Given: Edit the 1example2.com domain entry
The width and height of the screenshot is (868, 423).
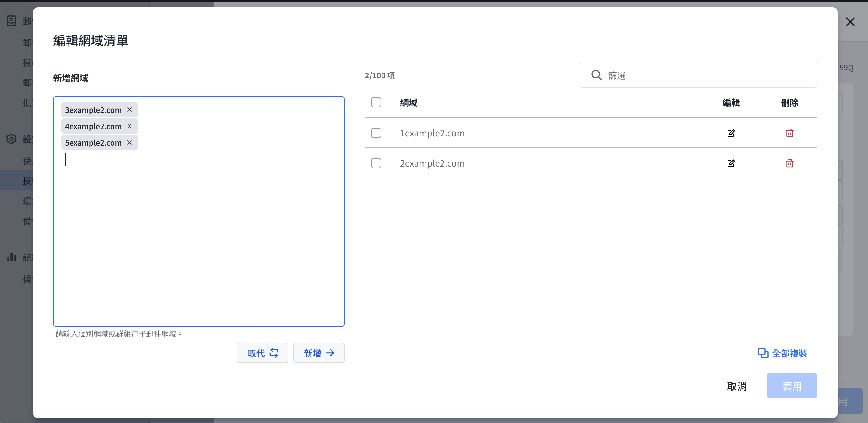Looking at the screenshot, I should click(x=731, y=133).
